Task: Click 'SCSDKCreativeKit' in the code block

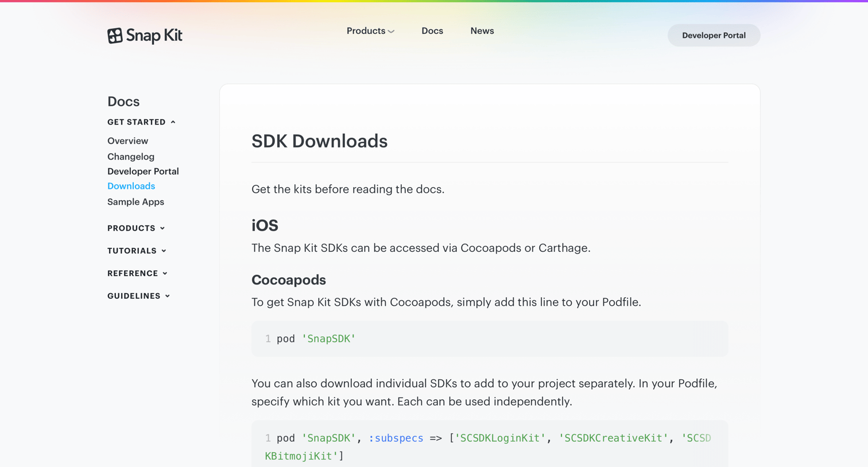Action: tap(613, 438)
